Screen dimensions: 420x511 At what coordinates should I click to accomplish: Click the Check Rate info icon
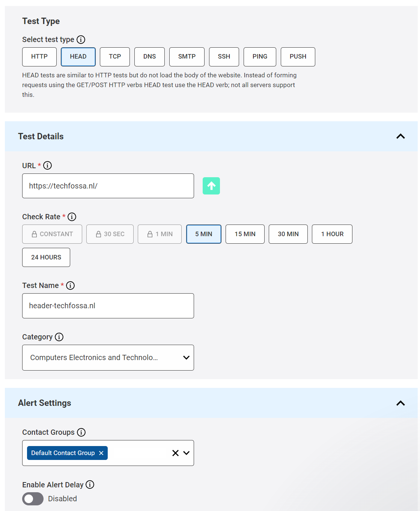(x=72, y=217)
